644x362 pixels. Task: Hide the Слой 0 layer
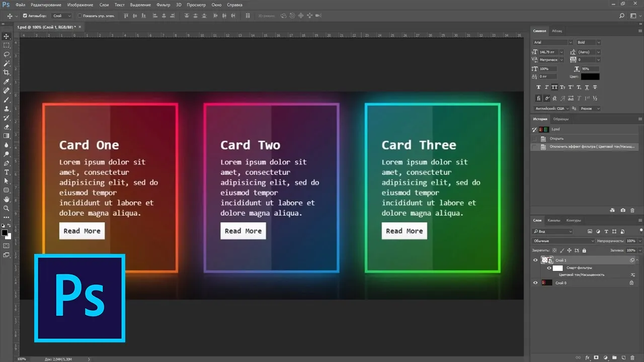coord(535,283)
